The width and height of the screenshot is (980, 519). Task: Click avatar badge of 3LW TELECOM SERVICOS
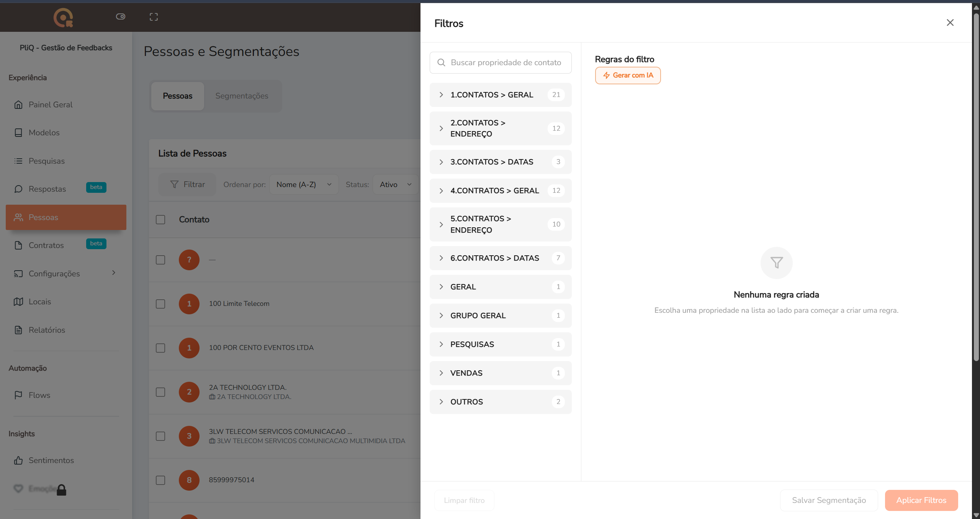189,436
